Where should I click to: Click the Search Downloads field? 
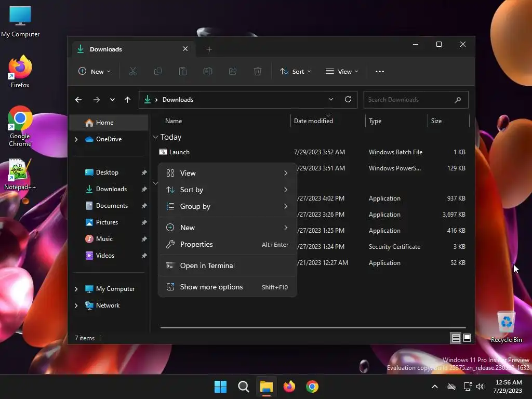(416, 100)
